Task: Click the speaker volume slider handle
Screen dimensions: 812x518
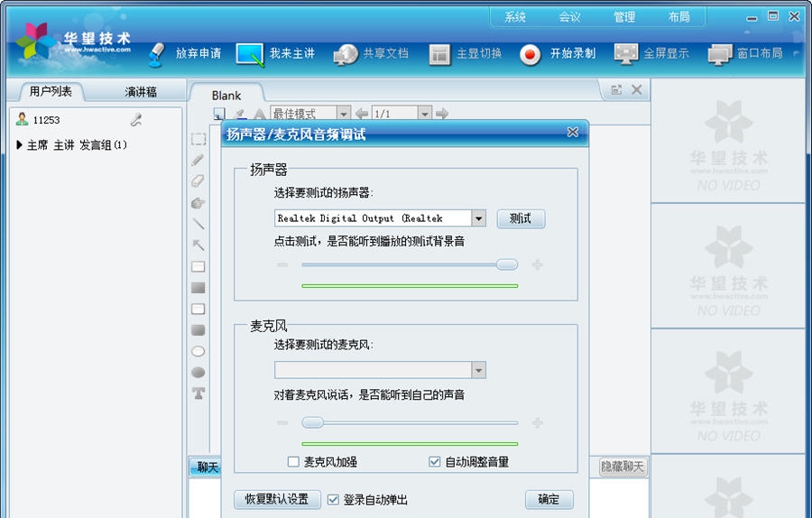Action: click(x=507, y=264)
